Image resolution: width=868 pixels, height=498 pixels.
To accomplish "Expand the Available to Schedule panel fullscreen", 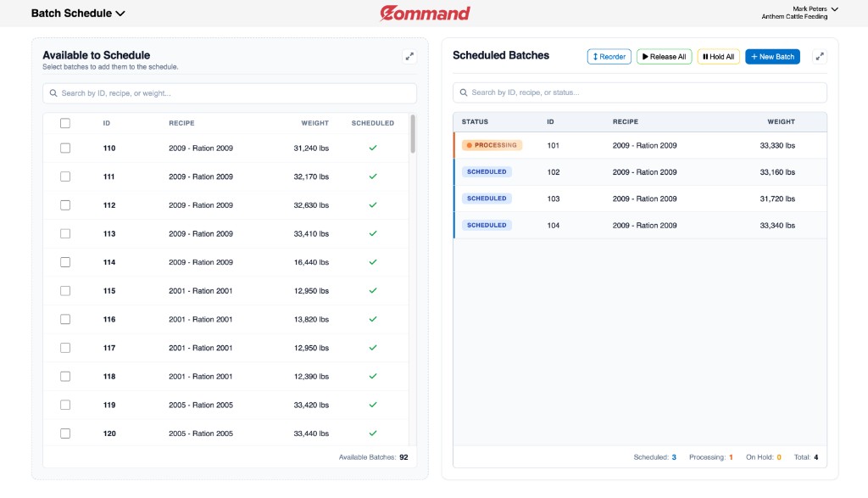I will tap(409, 56).
